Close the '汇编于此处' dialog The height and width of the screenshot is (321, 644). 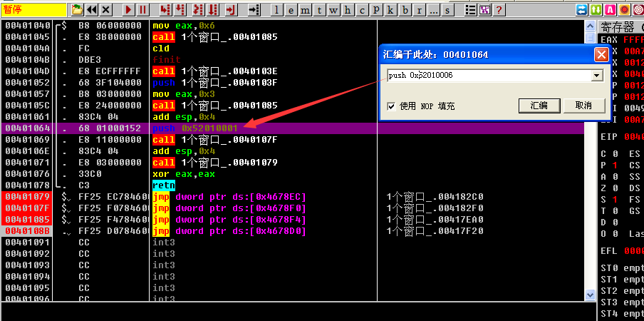pos(601,54)
